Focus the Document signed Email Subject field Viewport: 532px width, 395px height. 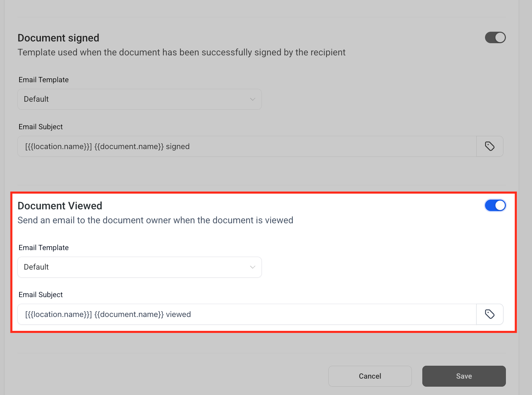(247, 146)
